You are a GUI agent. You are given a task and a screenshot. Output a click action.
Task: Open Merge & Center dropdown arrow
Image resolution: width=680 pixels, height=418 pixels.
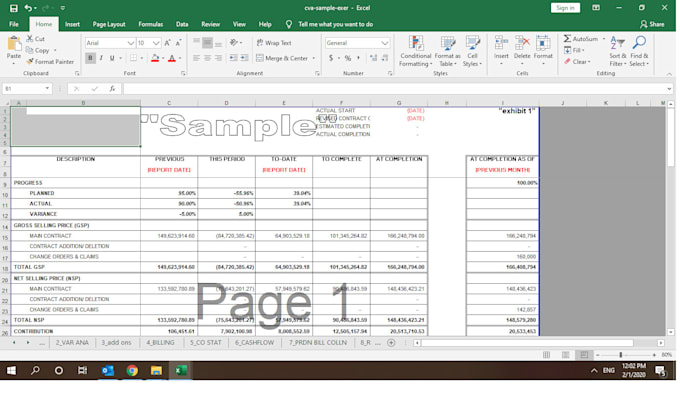[314, 58]
